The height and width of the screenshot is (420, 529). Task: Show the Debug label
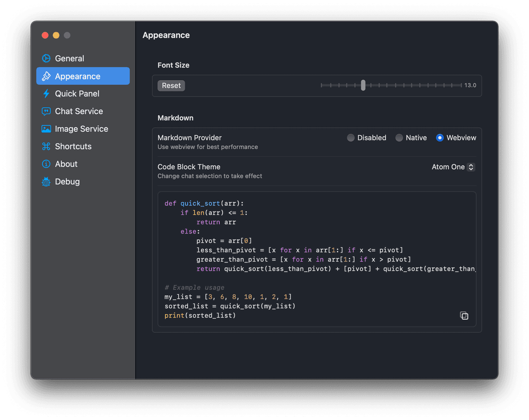point(68,182)
